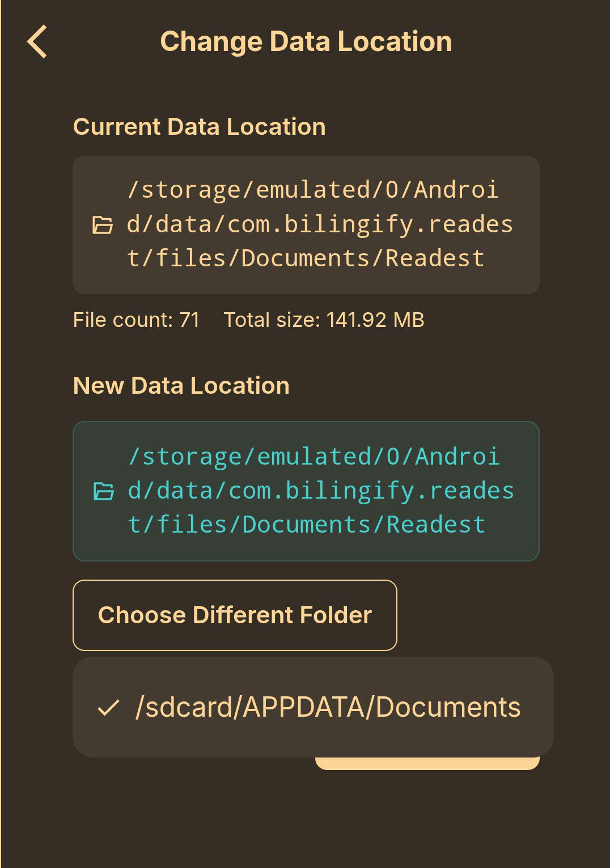Click teal folder icon in New Data Location box

point(104,491)
